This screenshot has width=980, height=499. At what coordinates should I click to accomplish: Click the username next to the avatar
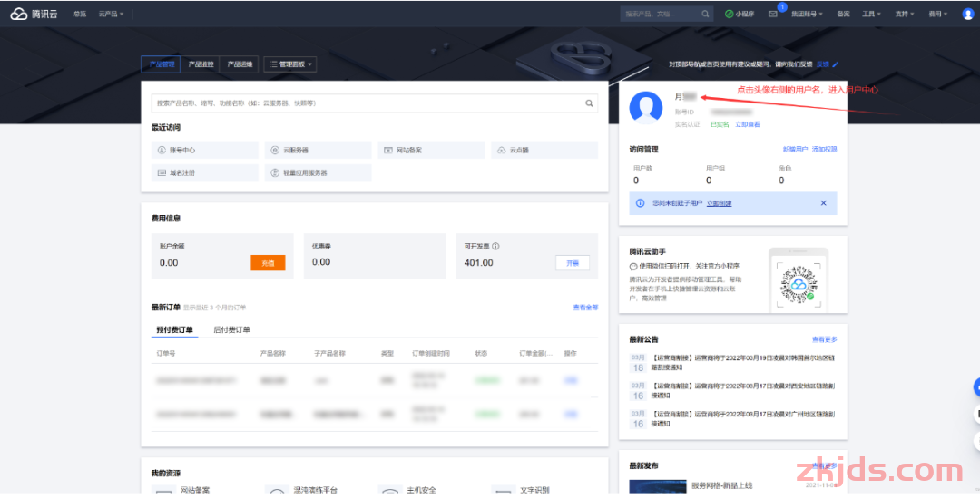pyautogui.click(x=686, y=96)
